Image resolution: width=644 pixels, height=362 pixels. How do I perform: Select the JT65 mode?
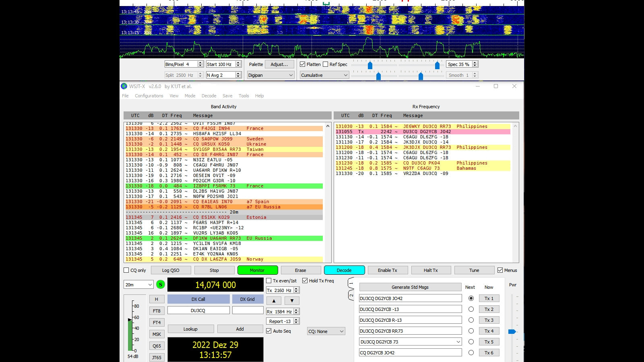[x=157, y=357]
